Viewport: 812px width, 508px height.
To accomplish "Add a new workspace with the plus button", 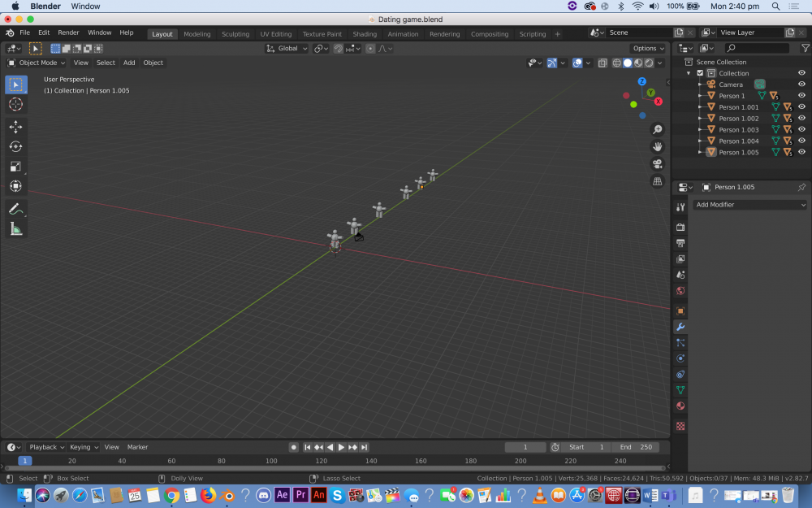I will coord(557,33).
